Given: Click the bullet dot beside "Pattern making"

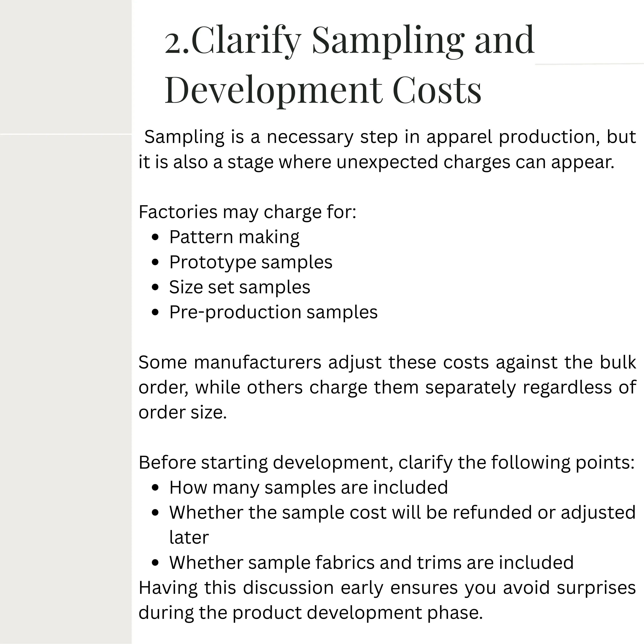Looking at the screenshot, I should pos(155,237).
